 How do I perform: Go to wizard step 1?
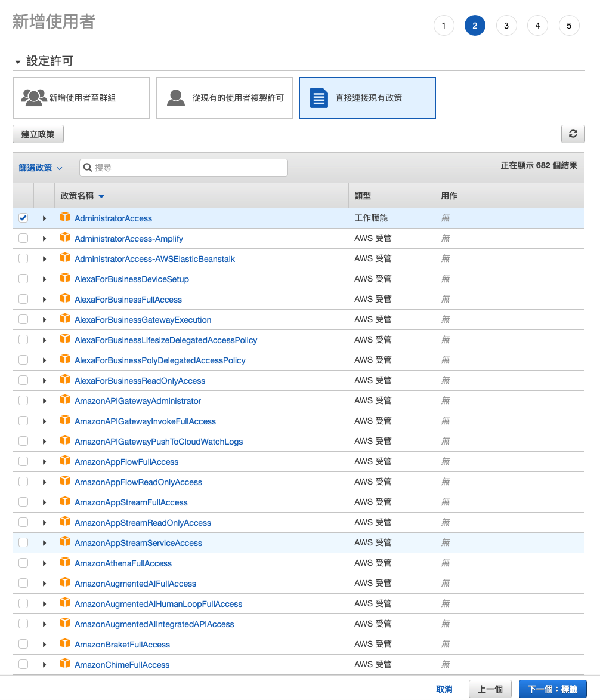click(444, 26)
